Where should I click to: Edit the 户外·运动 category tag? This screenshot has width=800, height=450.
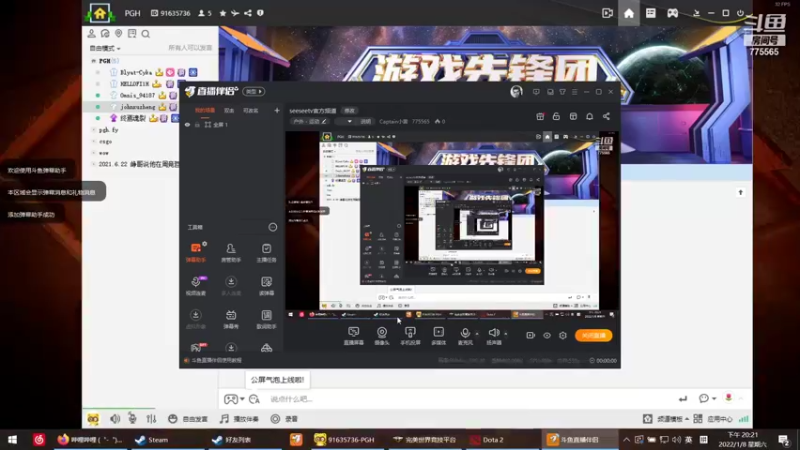coord(309,121)
